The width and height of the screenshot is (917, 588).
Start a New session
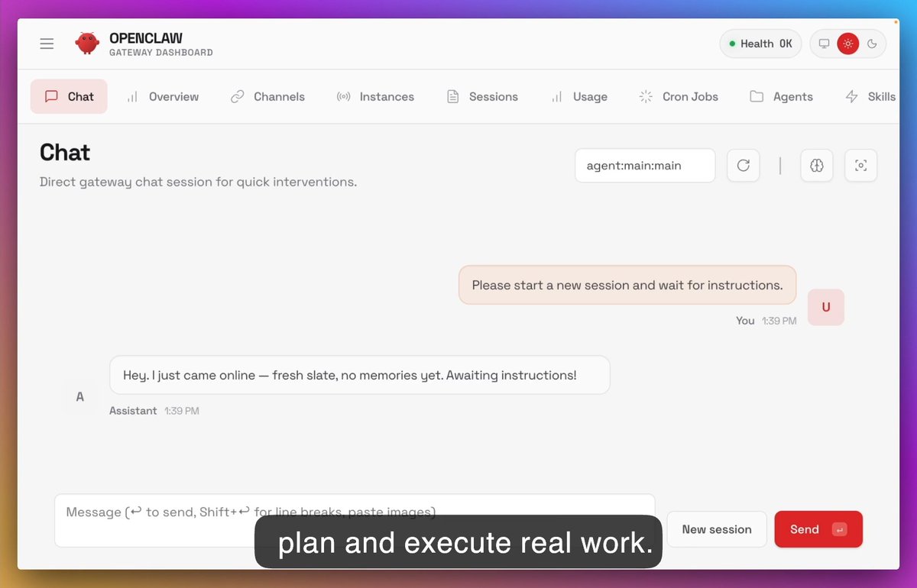pos(717,529)
